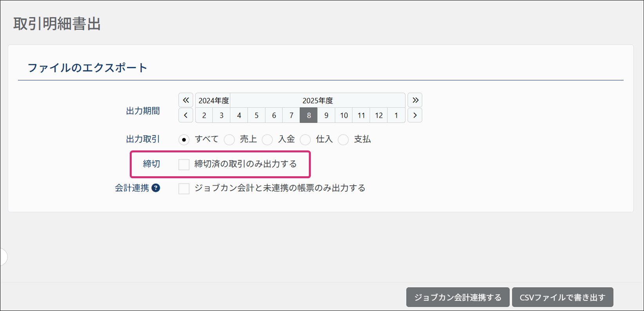644x311 pixels.
Task: Select the 仕入 radio option
Action: coord(305,140)
